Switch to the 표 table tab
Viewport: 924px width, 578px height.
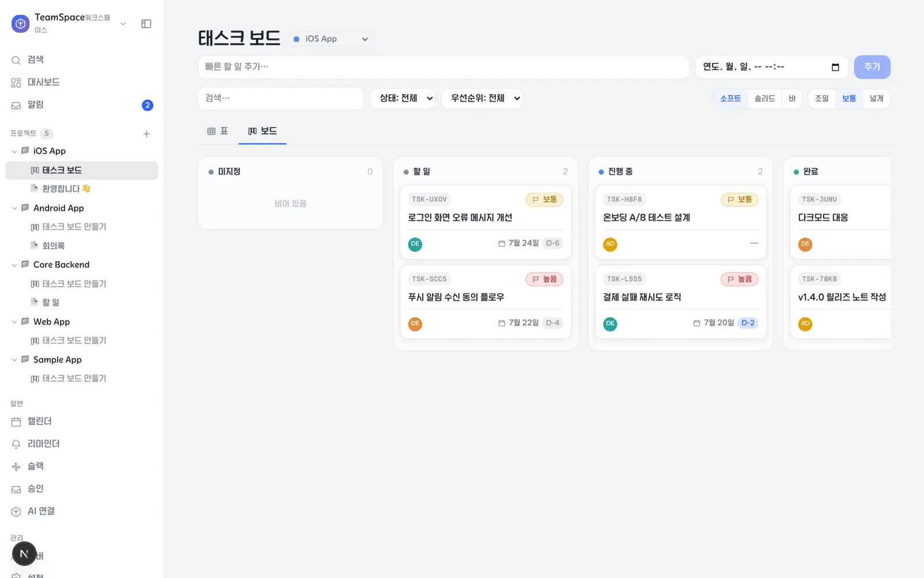tap(218, 131)
